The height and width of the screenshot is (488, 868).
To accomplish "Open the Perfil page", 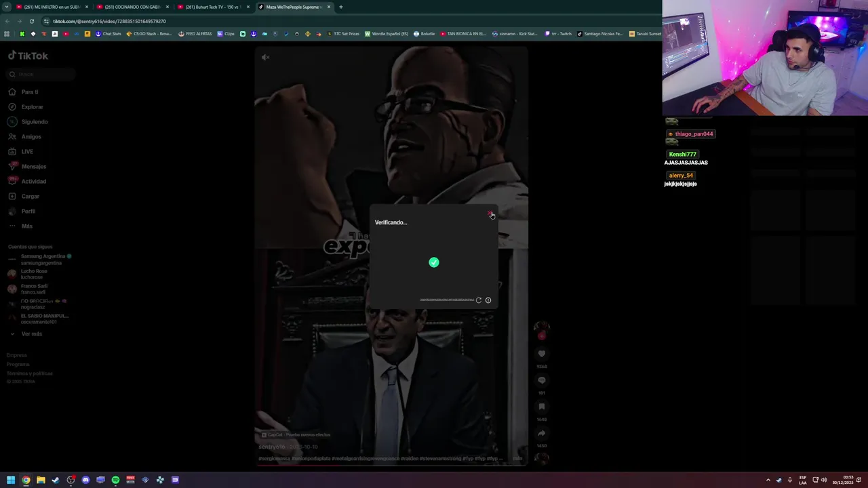I will pos(28,211).
